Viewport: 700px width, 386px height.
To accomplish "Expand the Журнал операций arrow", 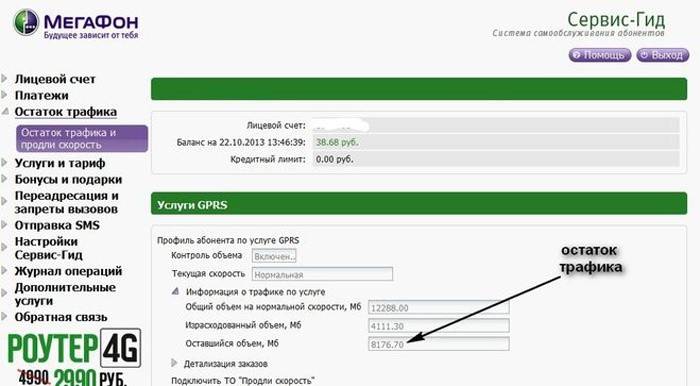I will coord(4,271).
